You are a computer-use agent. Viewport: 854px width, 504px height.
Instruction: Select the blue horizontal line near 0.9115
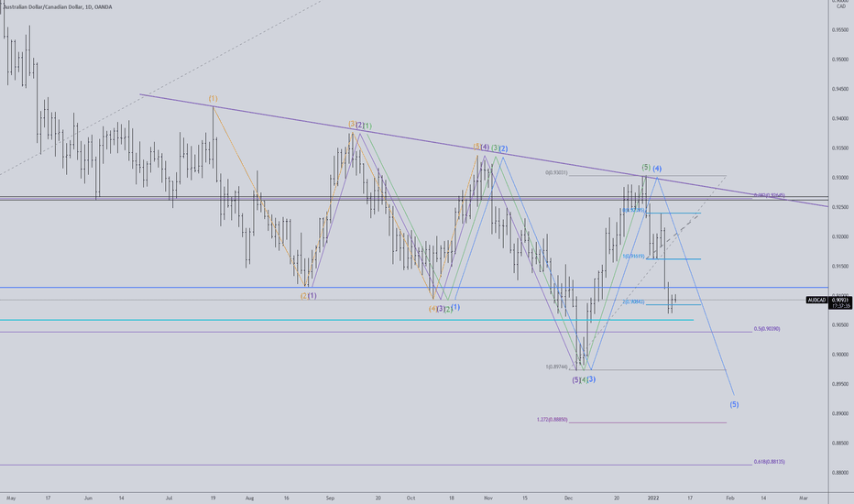[414, 287]
